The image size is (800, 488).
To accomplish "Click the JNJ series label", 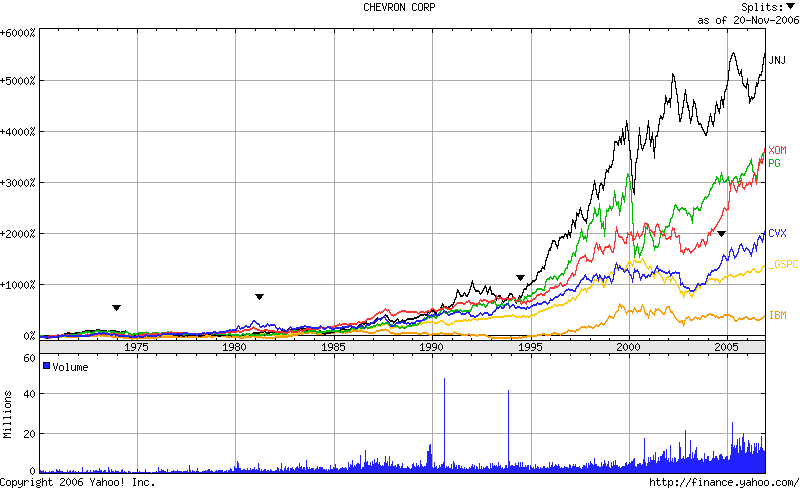I will point(777,60).
